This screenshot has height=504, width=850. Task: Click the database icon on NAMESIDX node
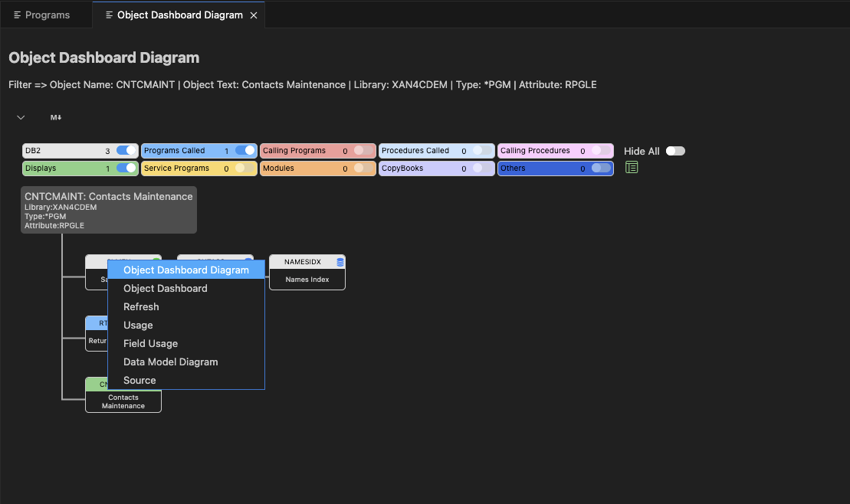tap(340, 262)
